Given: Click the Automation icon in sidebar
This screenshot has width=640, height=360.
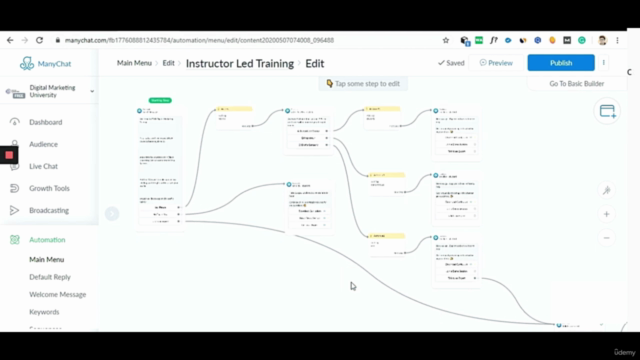Looking at the screenshot, I should (x=15, y=240).
